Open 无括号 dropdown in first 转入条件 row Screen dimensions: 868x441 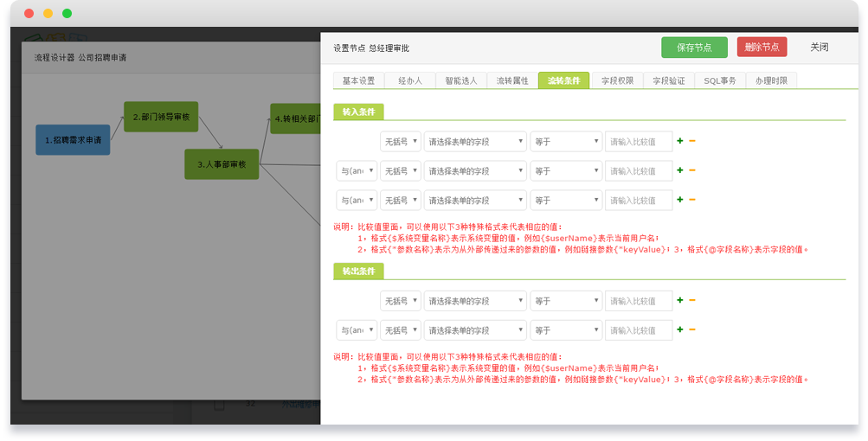(x=401, y=142)
